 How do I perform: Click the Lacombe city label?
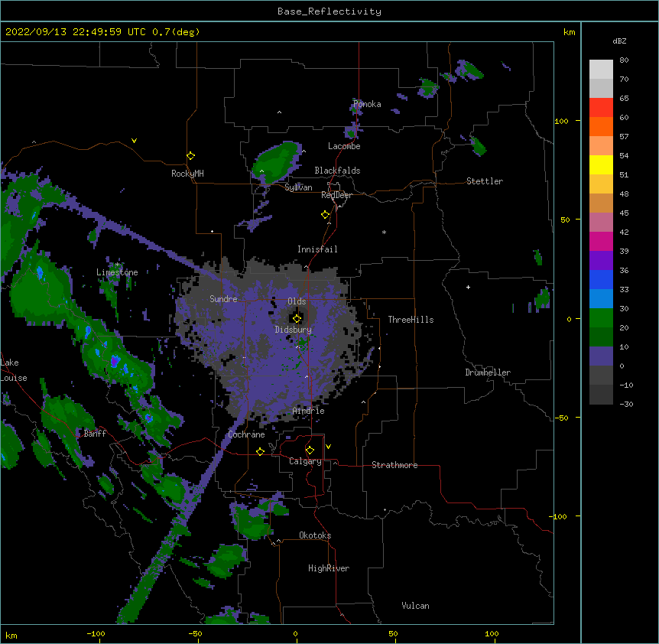point(344,146)
